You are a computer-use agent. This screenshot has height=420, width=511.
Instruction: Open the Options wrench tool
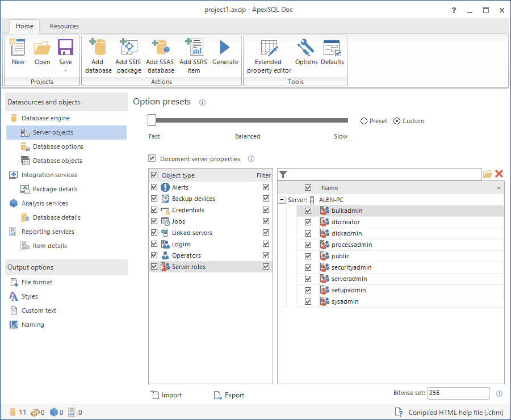305,48
